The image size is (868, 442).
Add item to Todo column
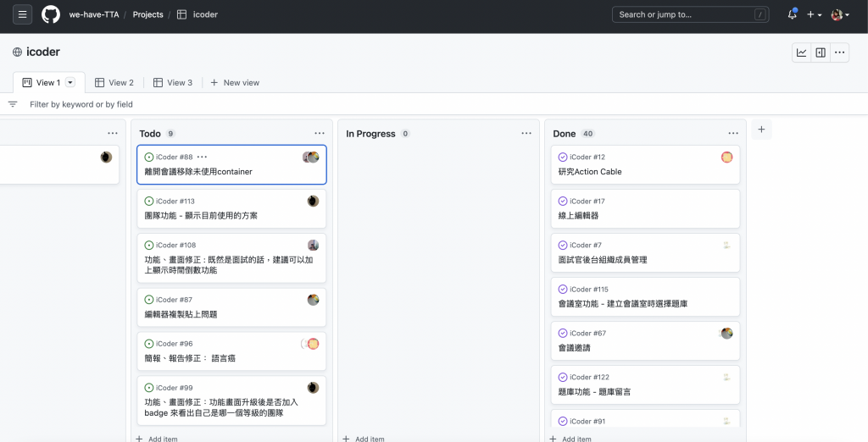(x=157, y=439)
